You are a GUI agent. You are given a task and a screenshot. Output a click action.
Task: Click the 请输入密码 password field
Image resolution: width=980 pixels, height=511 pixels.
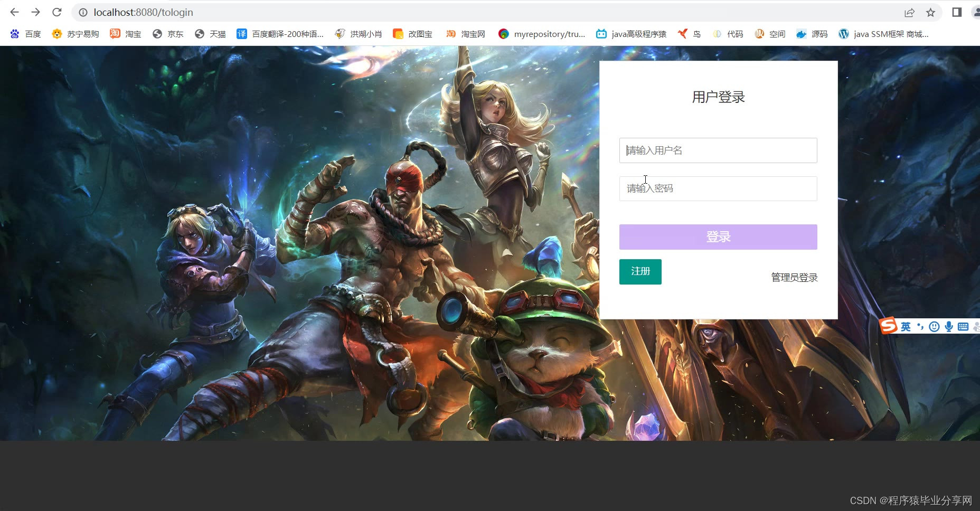718,188
